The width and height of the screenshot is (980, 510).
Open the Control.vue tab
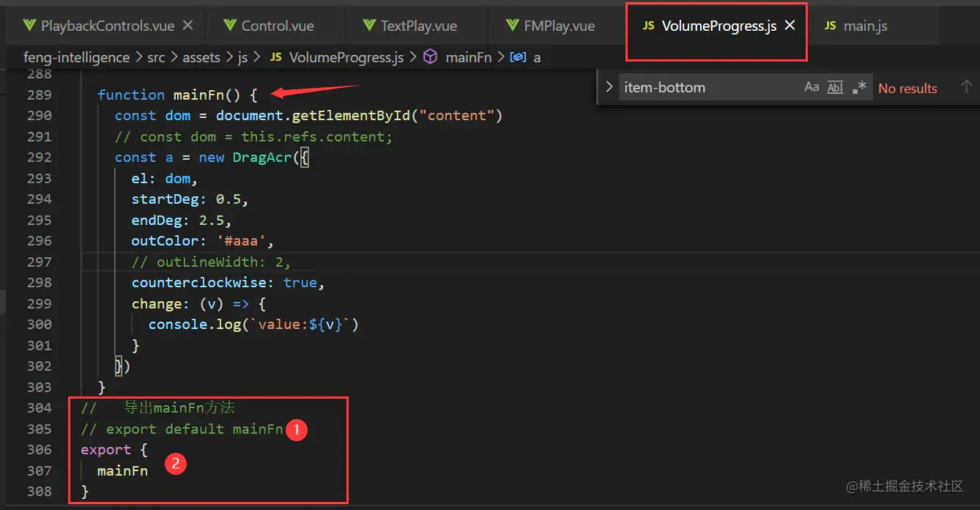point(278,26)
